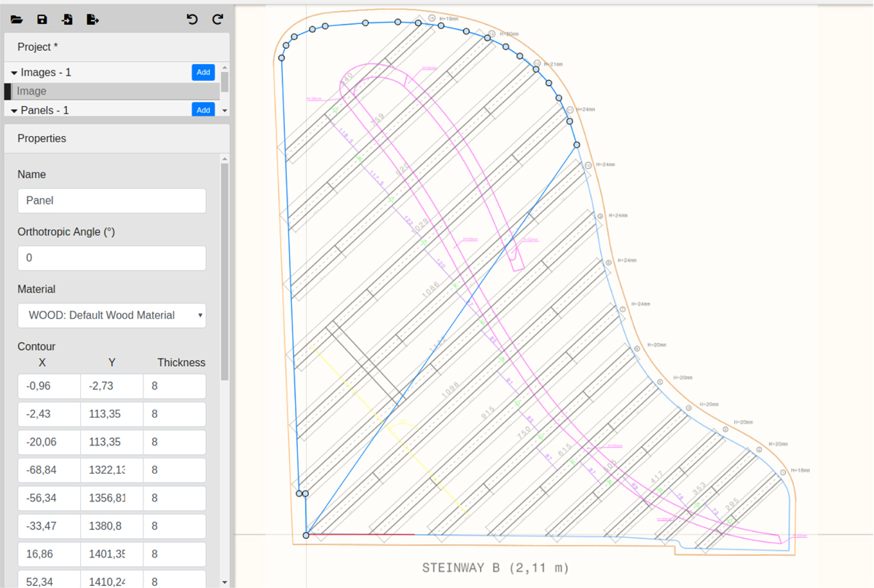
Task: Edit Thickness in the -33,47 contour row
Action: 175,526
